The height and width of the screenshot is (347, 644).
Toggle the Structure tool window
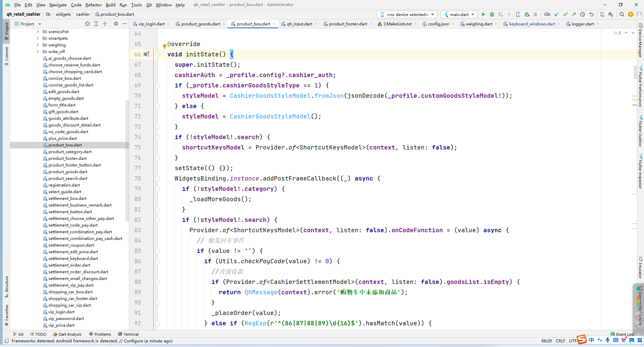click(6, 288)
